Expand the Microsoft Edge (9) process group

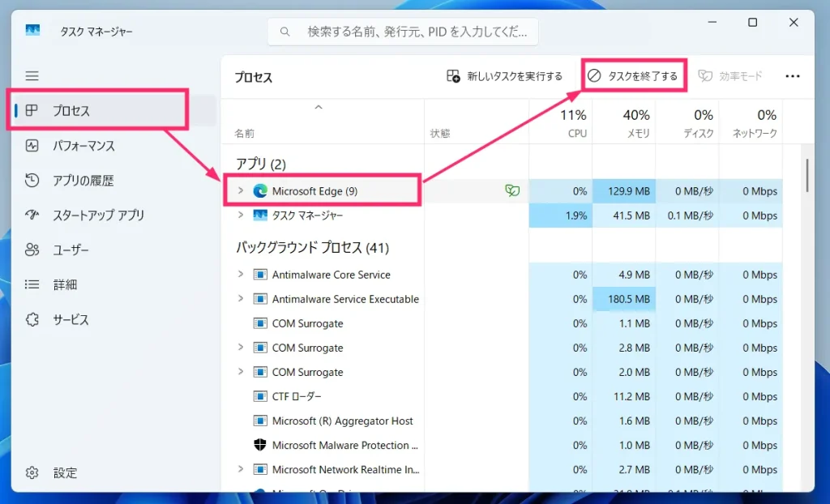point(241,190)
